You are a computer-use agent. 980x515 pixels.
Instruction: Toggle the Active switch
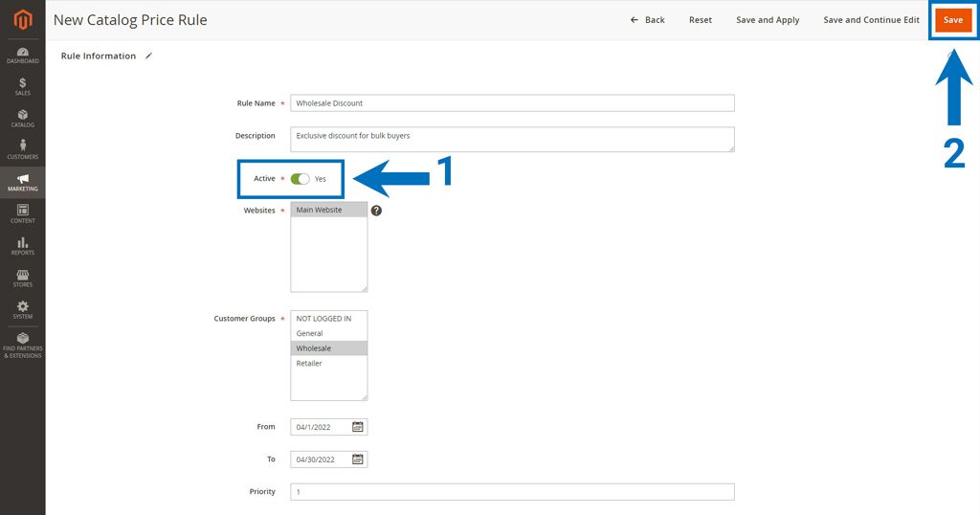click(x=300, y=179)
